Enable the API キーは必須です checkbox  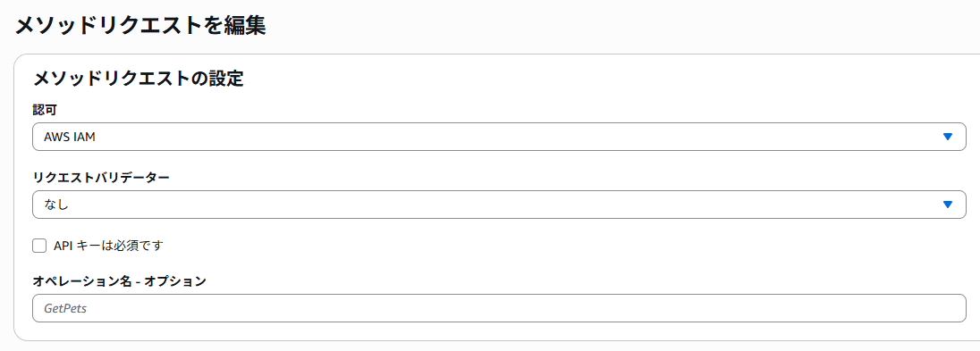[x=39, y=246]
